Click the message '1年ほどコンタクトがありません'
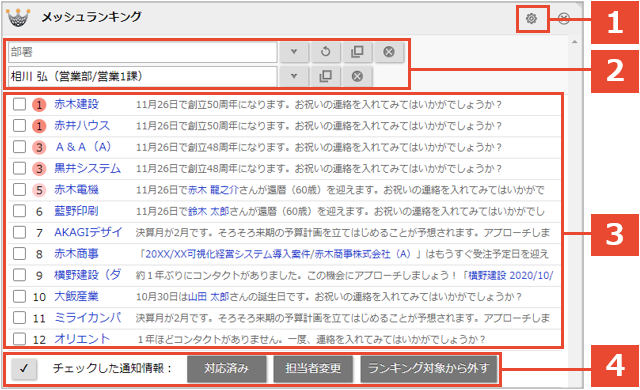This screenshot has width=640, height=390. [311, 339]
